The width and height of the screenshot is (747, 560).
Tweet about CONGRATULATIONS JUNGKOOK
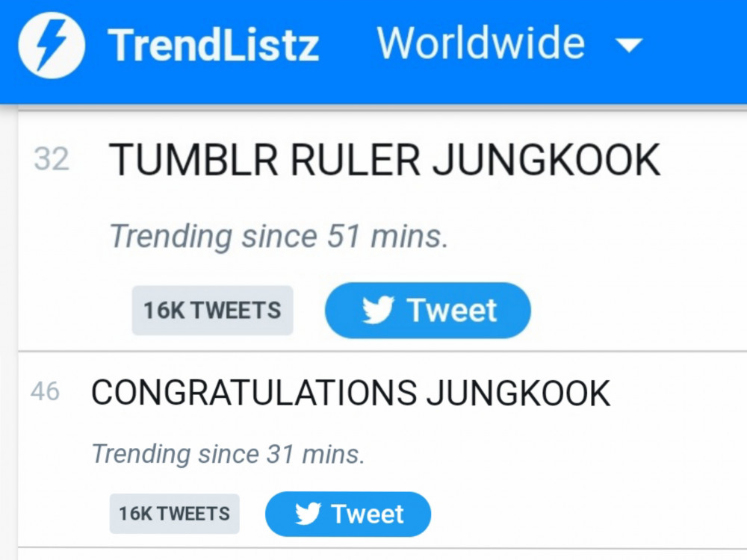click(348, 514)
